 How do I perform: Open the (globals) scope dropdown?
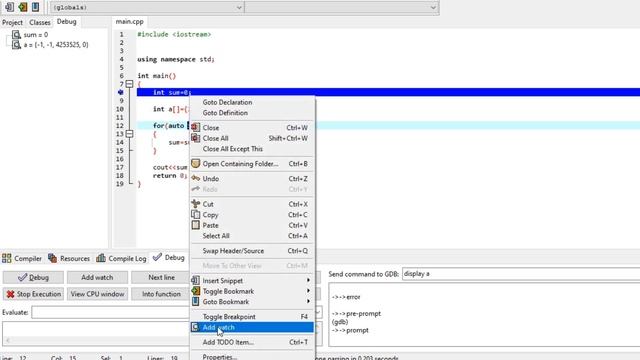(x=147, y=7)
